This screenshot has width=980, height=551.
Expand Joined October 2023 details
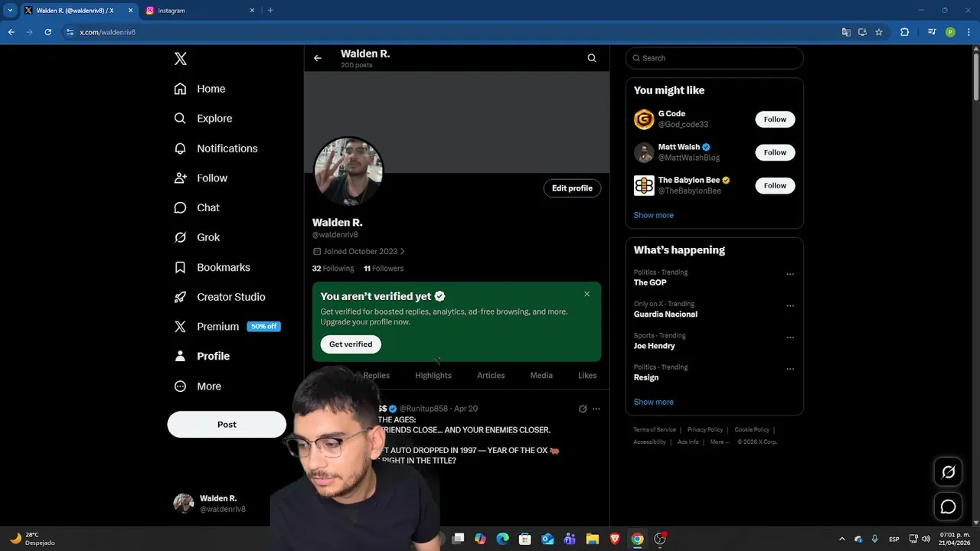click(359, 251)
